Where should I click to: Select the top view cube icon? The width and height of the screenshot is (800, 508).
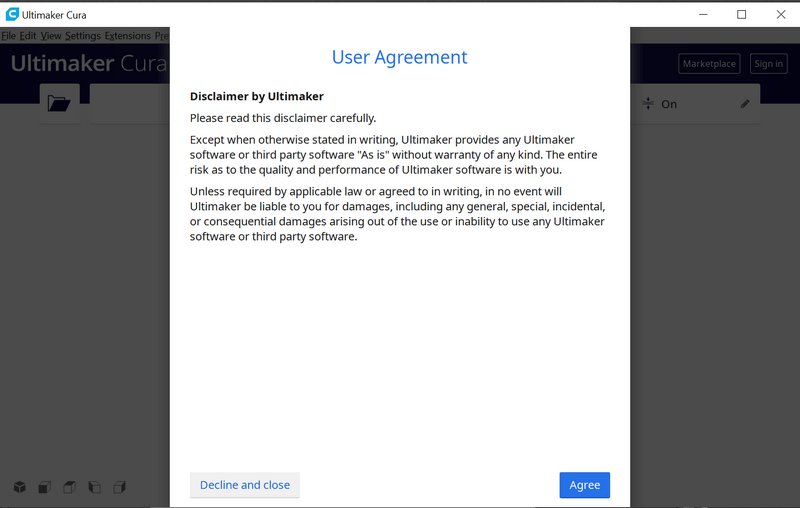69,487
